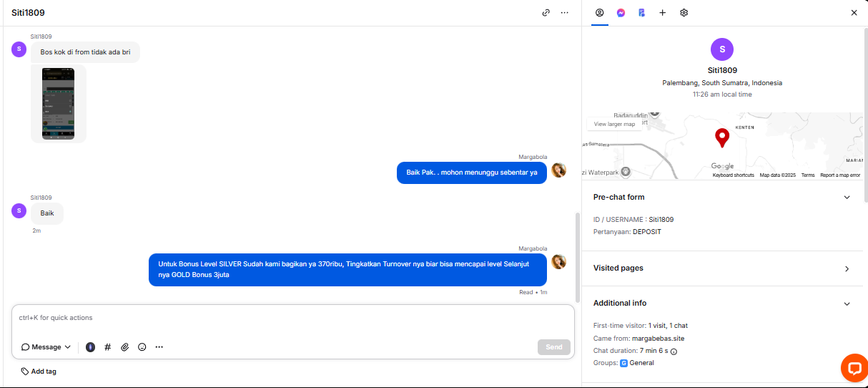Switch to the customer profile tab
The height and width of the screenshot is (388, 868).
click(x=599, y=13)
